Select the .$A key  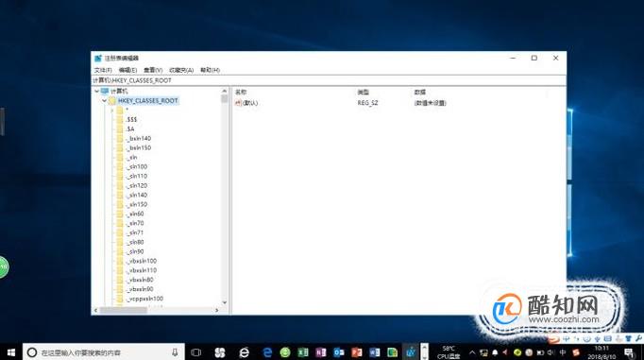130,129
